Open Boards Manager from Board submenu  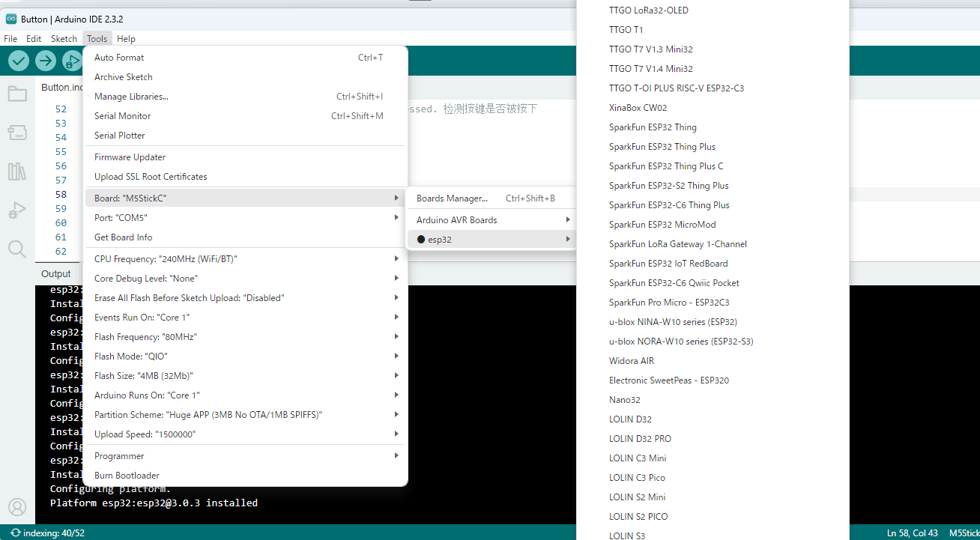tap(491, 198)
